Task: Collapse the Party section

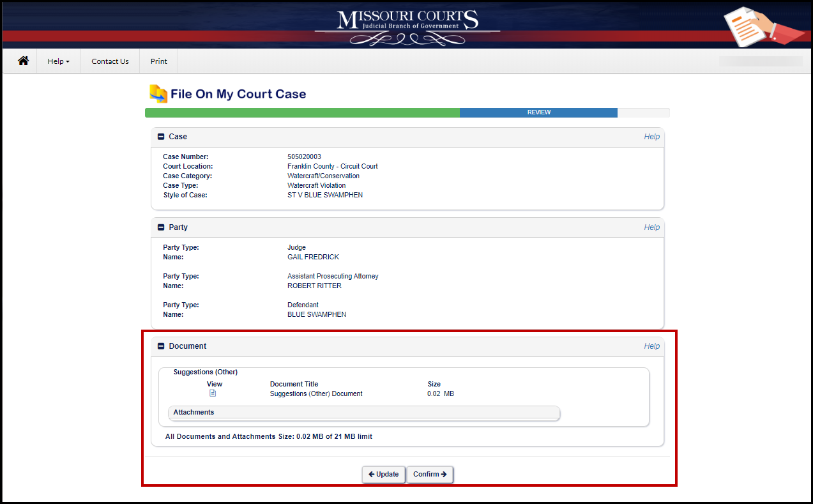Action: point(161,227)
